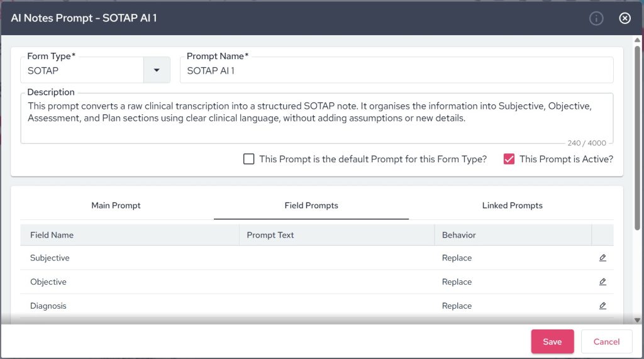Click the SOTAP Form Type combo box
Screen dimensions: 644x359
(82, 71)
